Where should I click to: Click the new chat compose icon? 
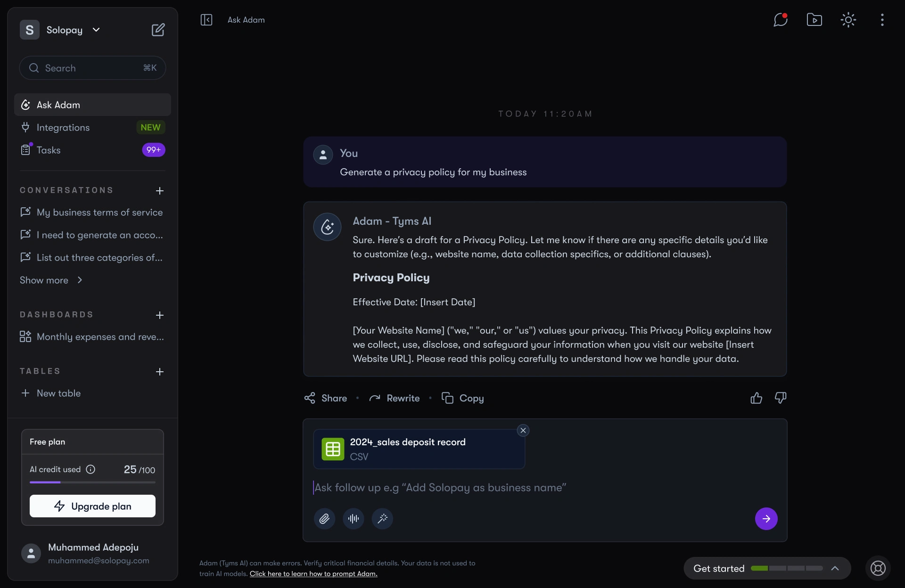[158, 30]
